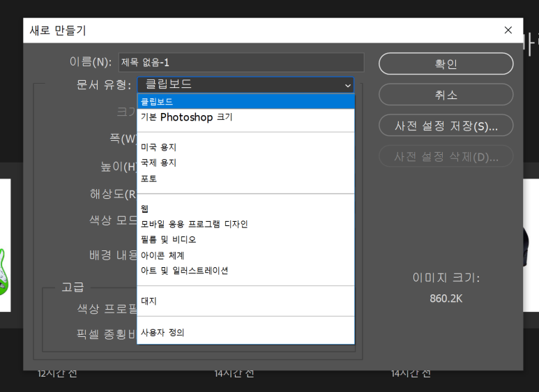The width and height of the screenshot is (539, 392).
Task: Pick 웹 document type
Action: click(245, 209)
